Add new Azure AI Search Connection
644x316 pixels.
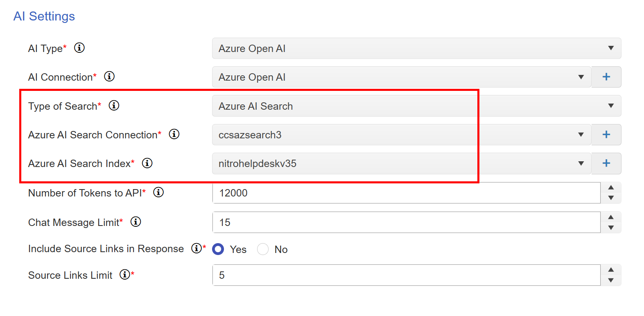(x=606, y=135)
